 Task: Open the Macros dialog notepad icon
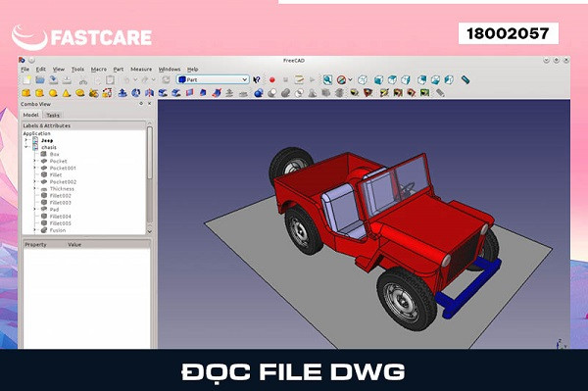pyautogui.click(x=299, y=79)
